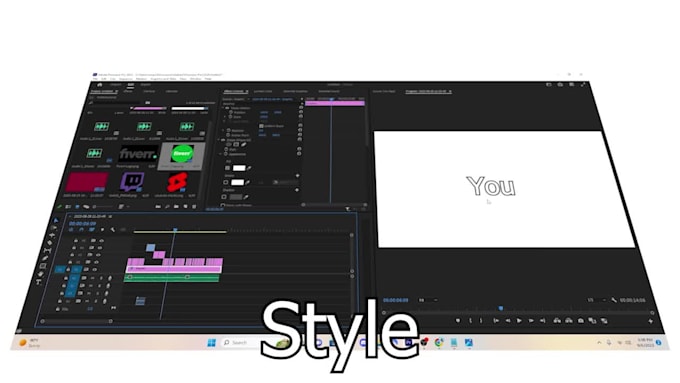The width and height of the screenshot is (680, 383).
Task: Step back one frame in Program Monitor
Action: 507,321
